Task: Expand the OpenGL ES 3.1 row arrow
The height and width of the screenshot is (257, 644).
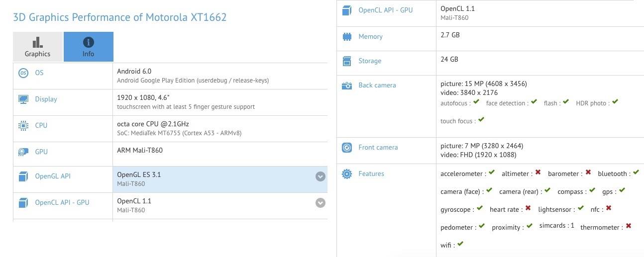Action: [x=321, y=176]
